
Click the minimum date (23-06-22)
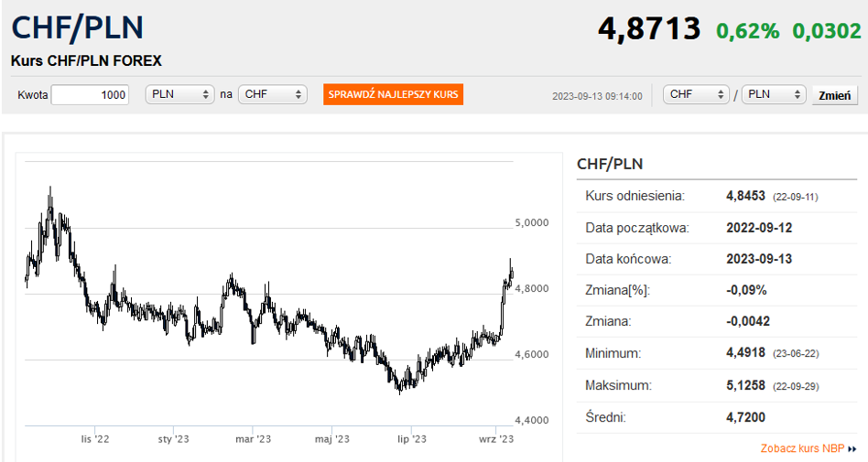click(796, 353)
